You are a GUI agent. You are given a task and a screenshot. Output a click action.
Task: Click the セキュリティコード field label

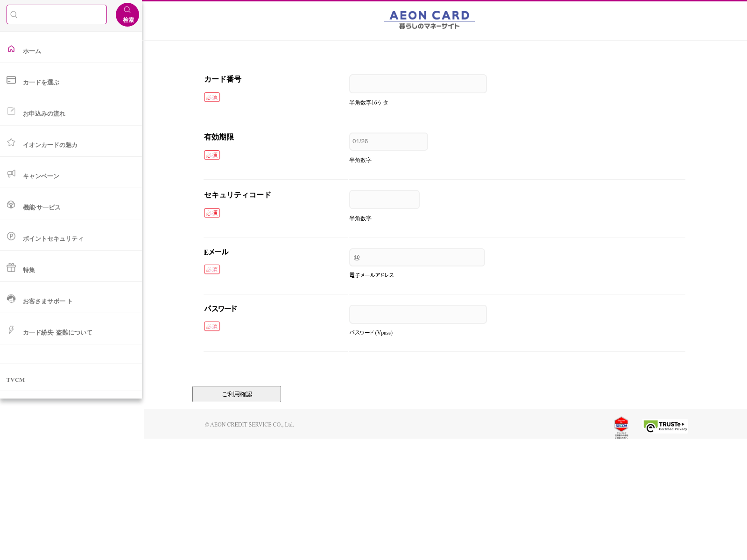tap(238, 195)
